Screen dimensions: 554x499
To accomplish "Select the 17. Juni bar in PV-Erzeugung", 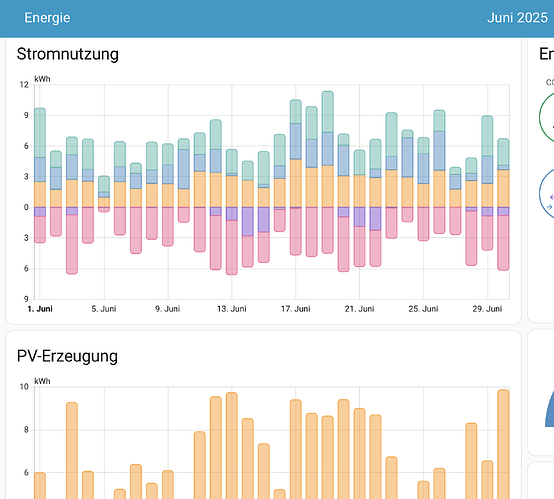I will click(296, 449).
